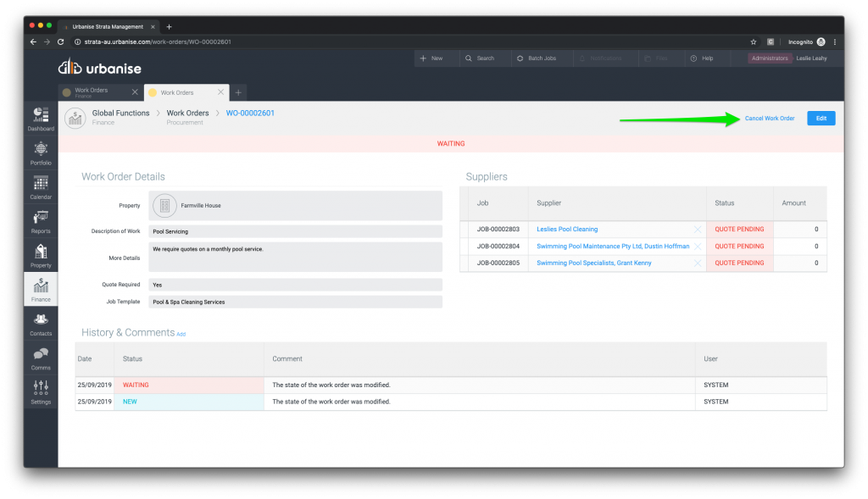Open the Dashboard sidebar icon
The height and width of the screenshot is (499, 868).
click(x=41, y=117)
